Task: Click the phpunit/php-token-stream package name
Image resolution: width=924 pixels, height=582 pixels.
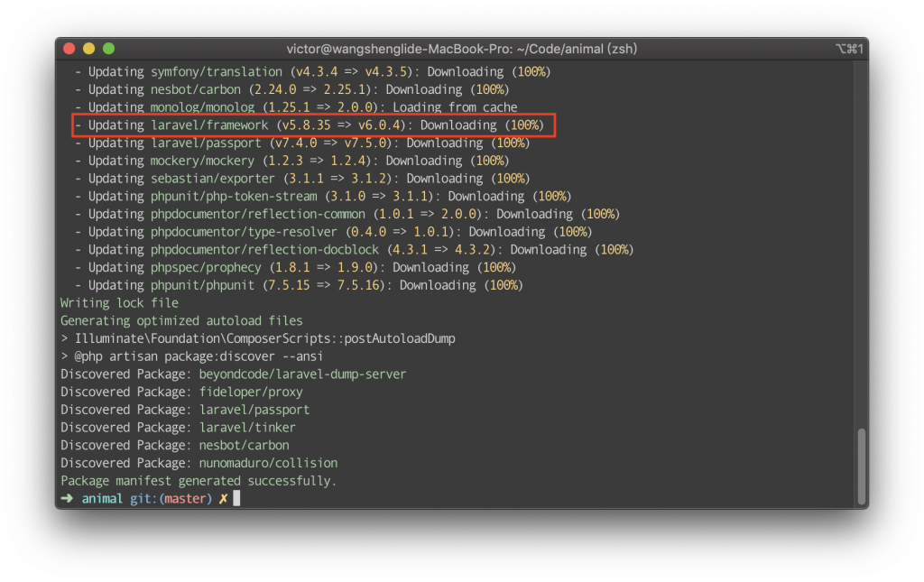Action: coord(234,196)
